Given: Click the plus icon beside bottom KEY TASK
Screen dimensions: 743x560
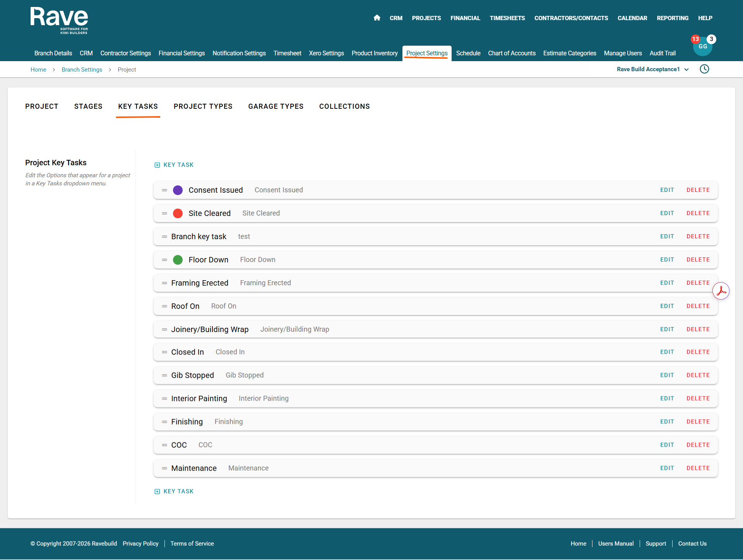Looking at the screenshot, I should click(x=157, y=491).
